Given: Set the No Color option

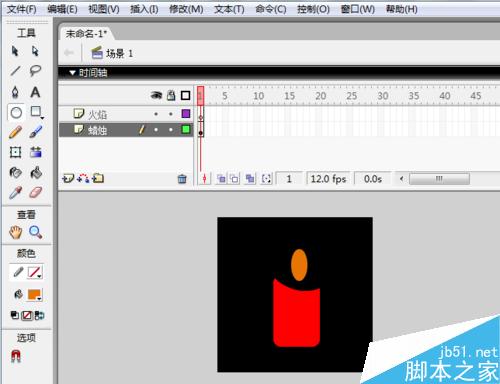Looking at the screenshot, I should (x=27, y=315).
